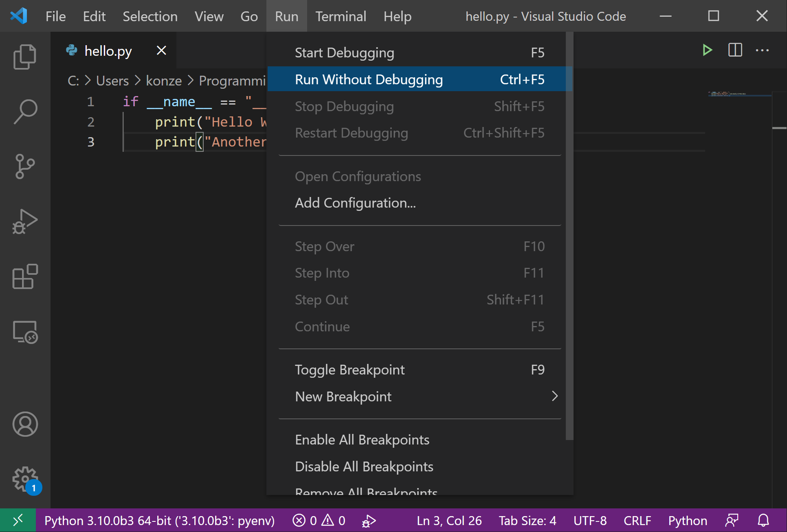Open the Search panel icon
Viewport: 787px width, 532px height.
pyautogui.click(x=25, y=111)
